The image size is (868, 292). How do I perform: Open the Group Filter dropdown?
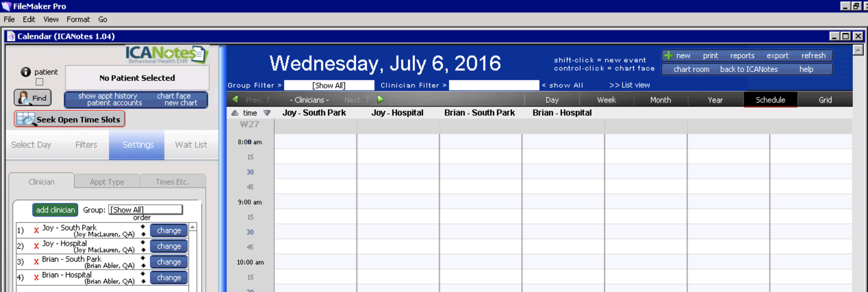click(x=329, y=85)
